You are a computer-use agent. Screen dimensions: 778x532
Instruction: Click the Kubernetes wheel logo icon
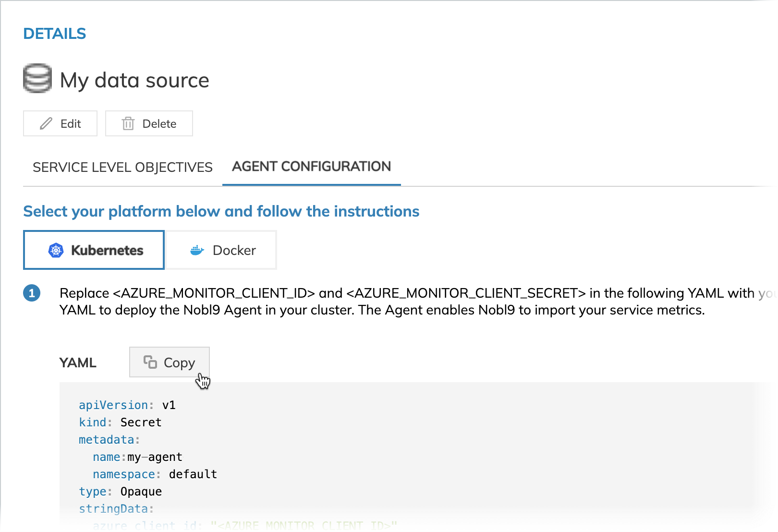pyautogui.click(x=56, y=250)
